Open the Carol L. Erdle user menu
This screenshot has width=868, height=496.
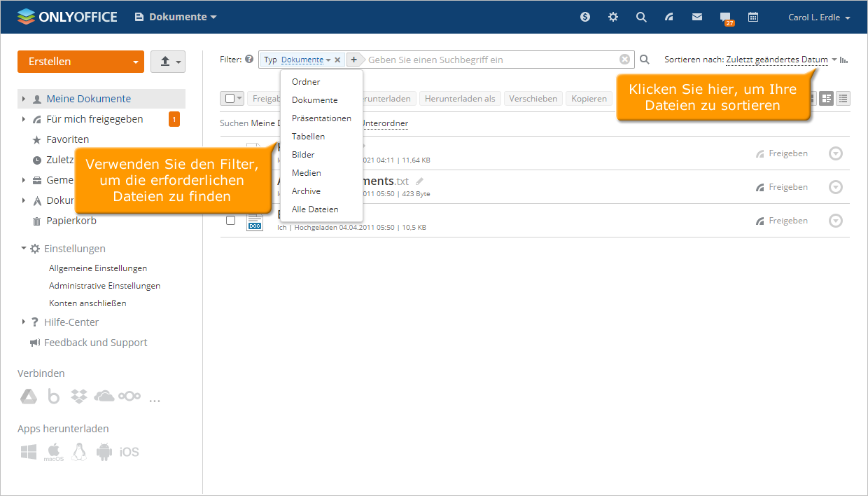tap(819, 18)
